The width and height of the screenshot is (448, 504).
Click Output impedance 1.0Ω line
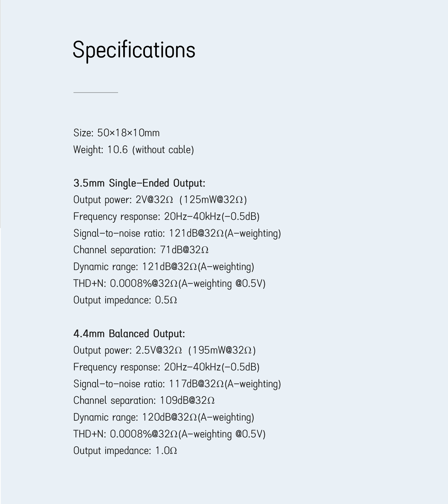point(125,451)
